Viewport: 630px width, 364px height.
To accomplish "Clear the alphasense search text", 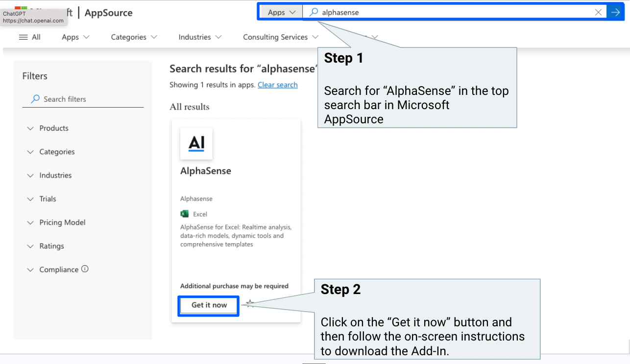I will pyautogui.click(x=598, y=12).
